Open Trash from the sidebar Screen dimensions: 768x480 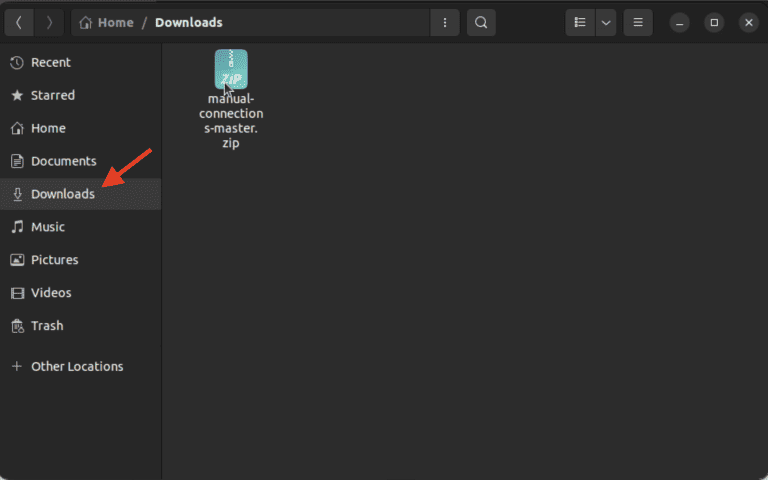(x=46, y=325)
